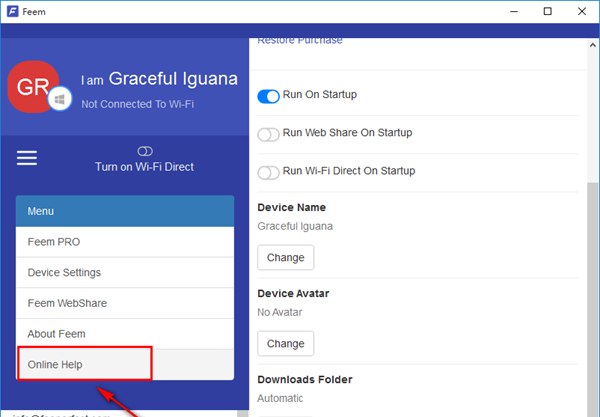Click the Not Connected To Wi-Fi status
Viewport: 600px width, 417px height.
tap(138, 104)
